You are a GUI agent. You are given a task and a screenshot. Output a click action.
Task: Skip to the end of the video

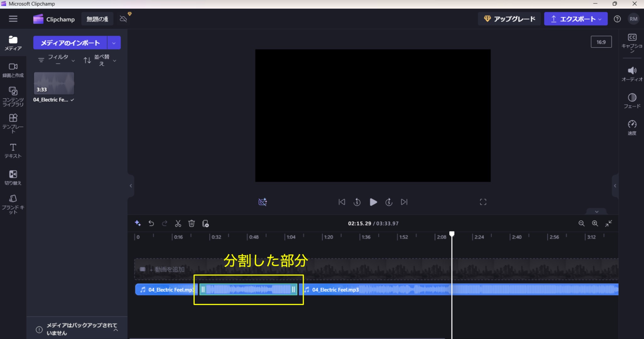tap(404, 202)
